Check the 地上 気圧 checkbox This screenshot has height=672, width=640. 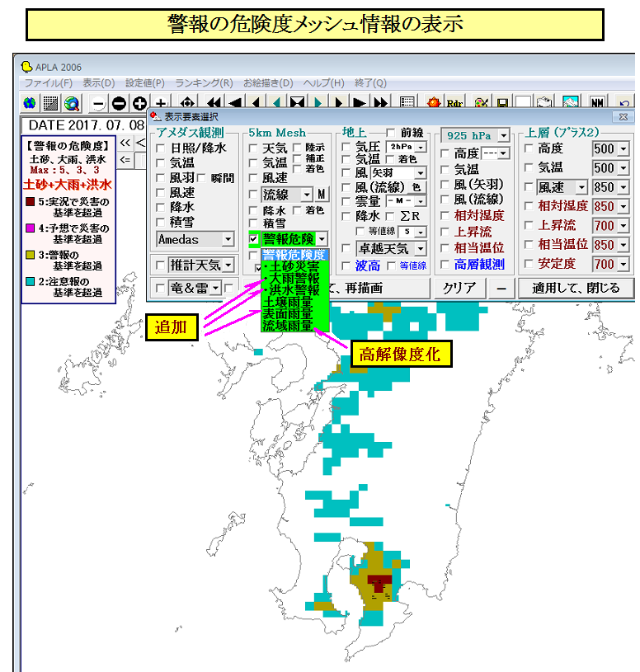(x=346, y=147)
